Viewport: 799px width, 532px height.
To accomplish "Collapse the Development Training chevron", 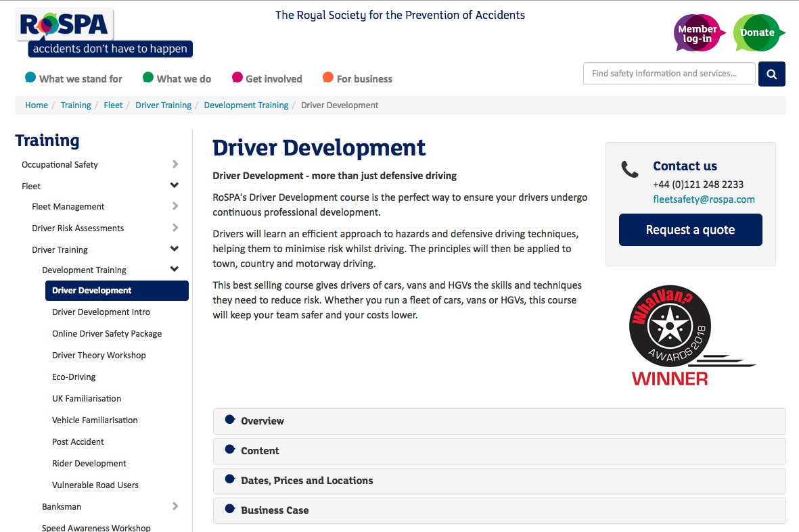I will tap(175, 269).
